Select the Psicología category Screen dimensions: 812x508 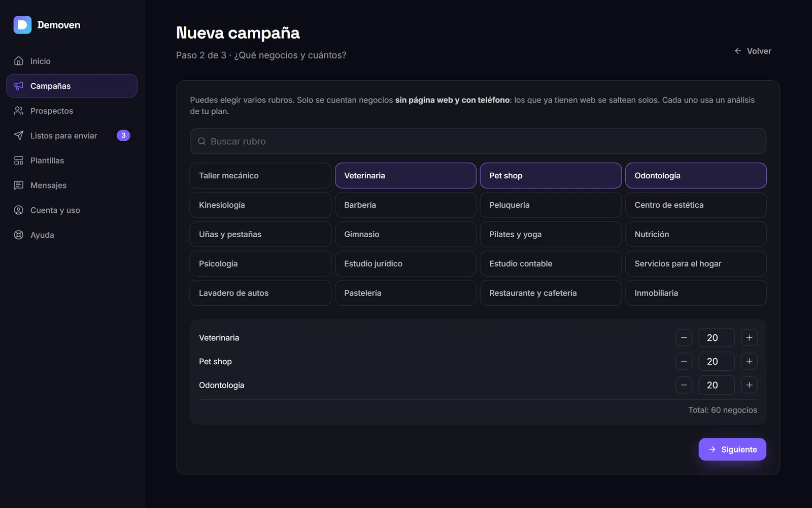click(x=260, y=264)
